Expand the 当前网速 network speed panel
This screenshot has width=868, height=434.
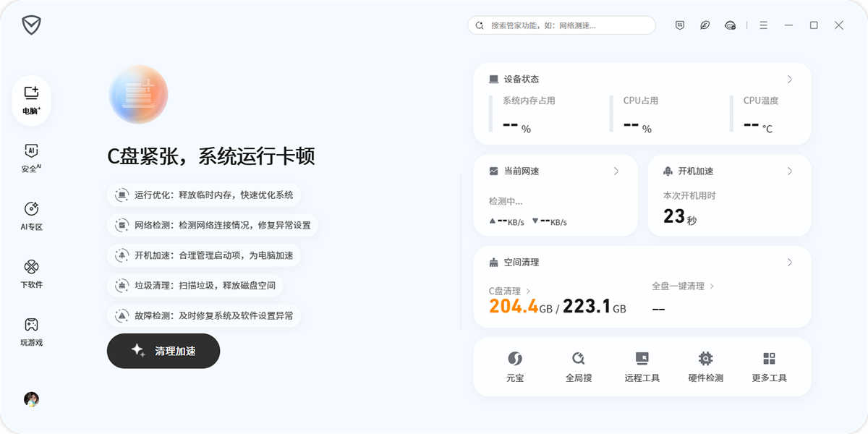(x=616, y=171)
